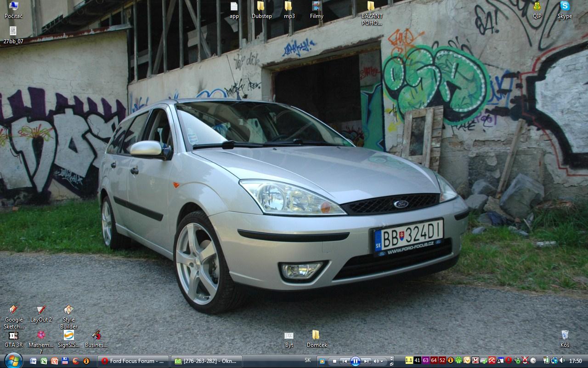The height and width of the screenshot is (368, 588).
Task: Open the LayOut 2 desktop icon
Action: [41, 310]
